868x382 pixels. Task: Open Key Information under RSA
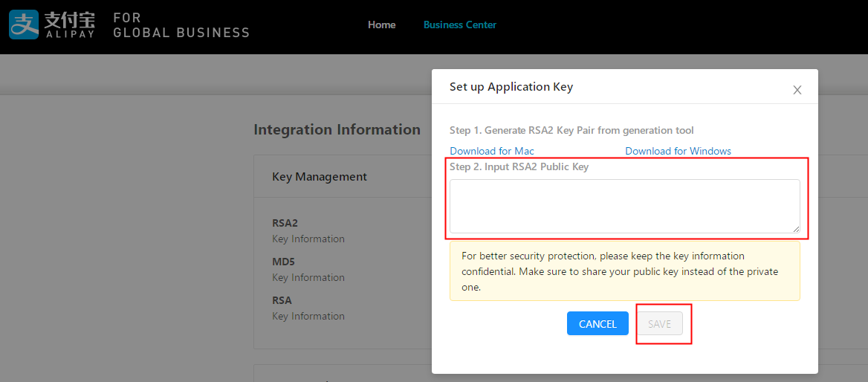pos(308,316)
